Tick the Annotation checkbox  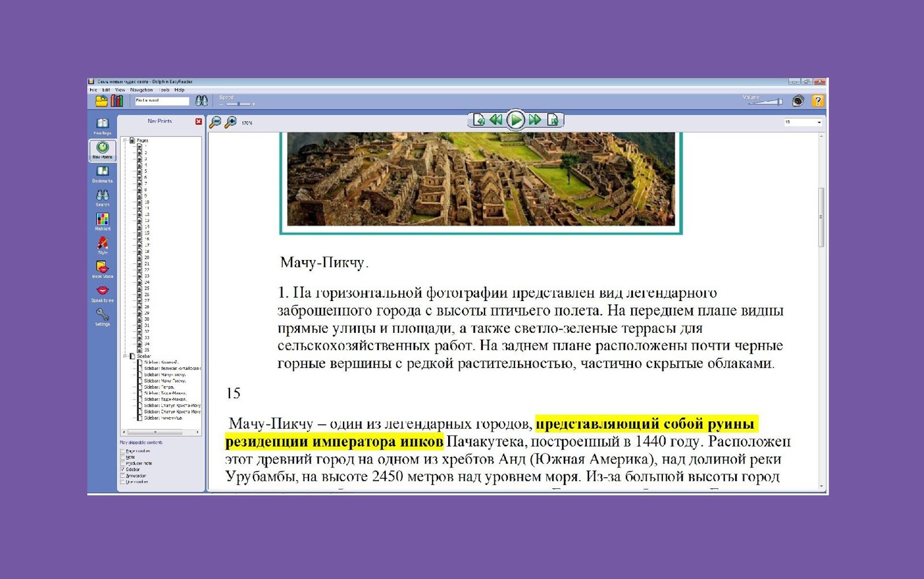(x=122, y=476)
